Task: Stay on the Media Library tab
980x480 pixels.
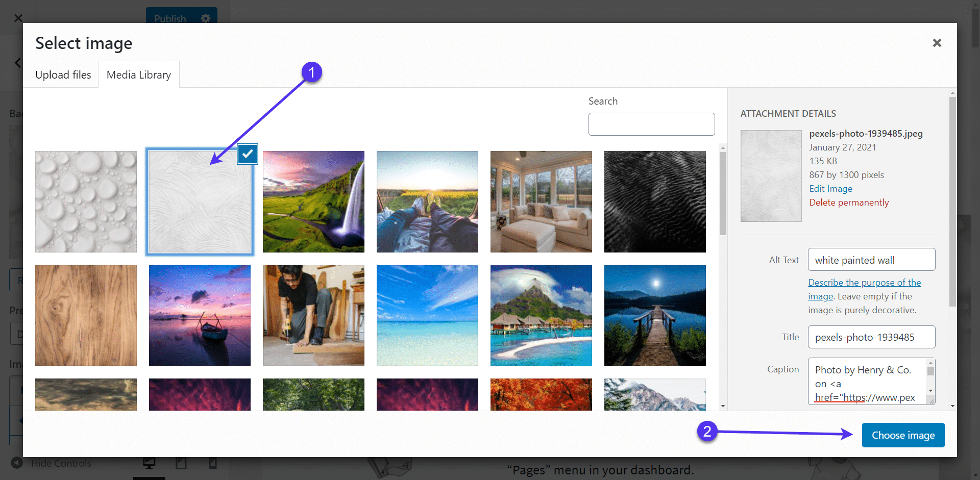Action: pos(138,74)
